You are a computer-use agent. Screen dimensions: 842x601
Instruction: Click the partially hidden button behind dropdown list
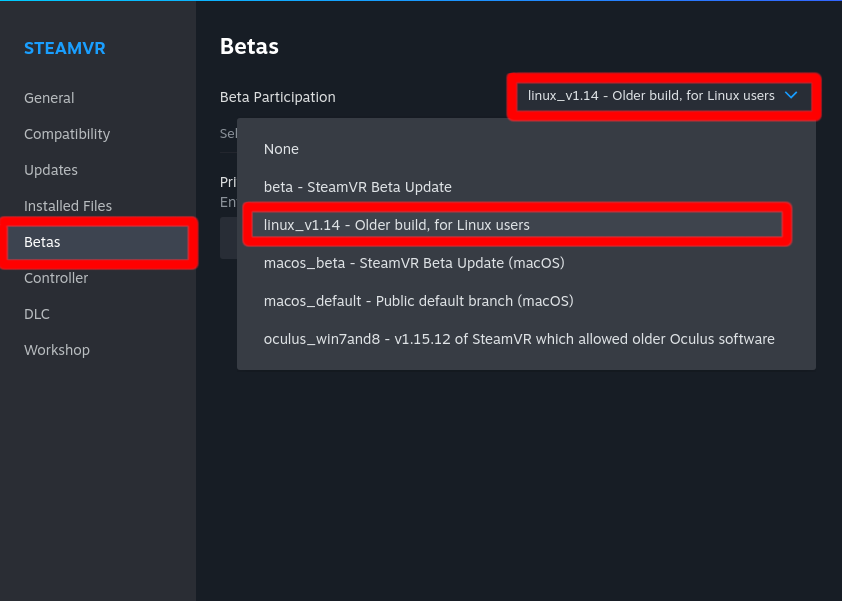[x=228, y=240]
